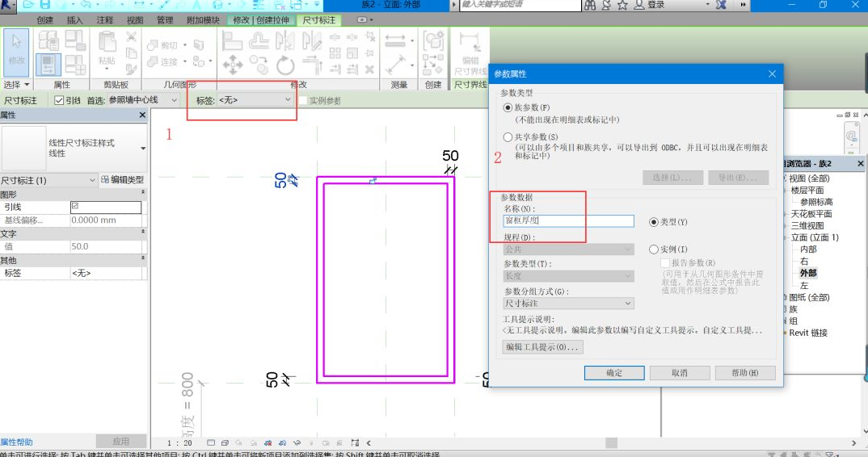Click the Cut scissors icon in clipboard panel
This screenshot has width=868, height=457.
click(x=131, y=37)
